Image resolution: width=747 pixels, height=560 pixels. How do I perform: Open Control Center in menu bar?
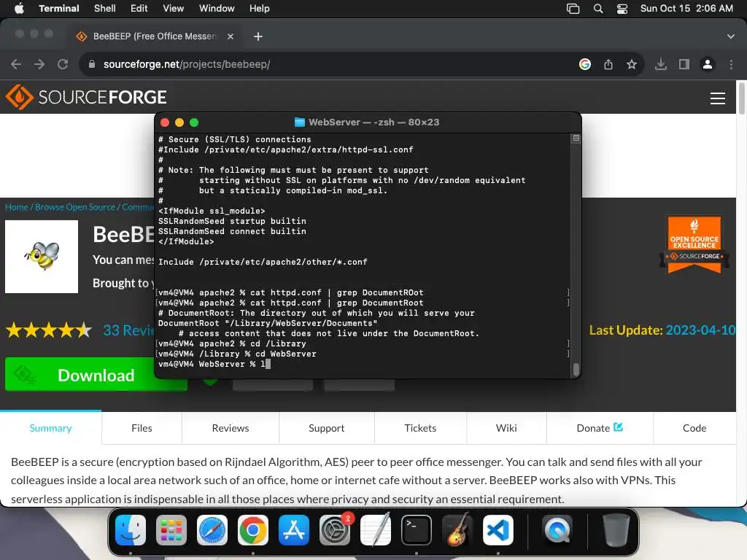click(622, 9)
